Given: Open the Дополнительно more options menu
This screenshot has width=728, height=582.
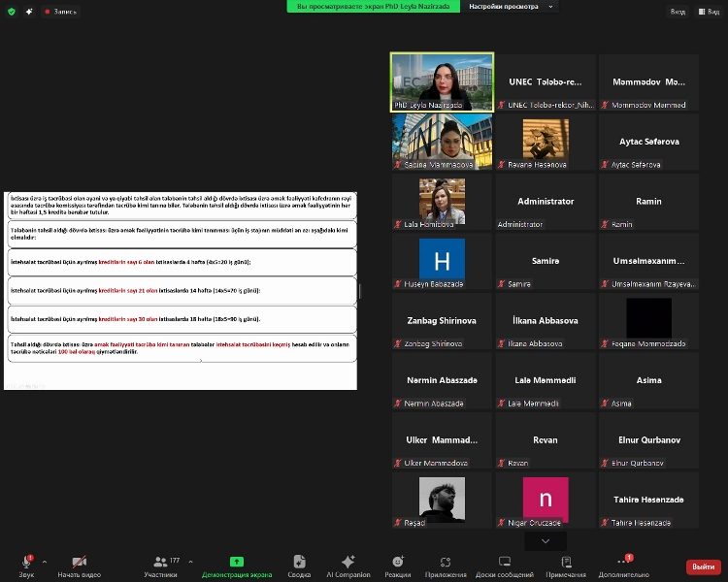Looking at the screenshot, I should tap(623, 564).
